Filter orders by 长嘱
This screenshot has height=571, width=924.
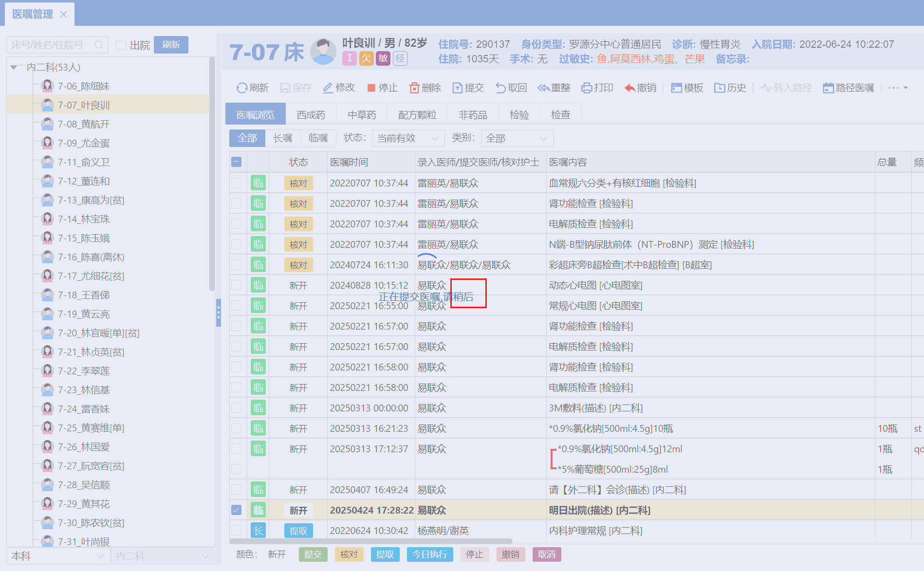tap(283, 138)
